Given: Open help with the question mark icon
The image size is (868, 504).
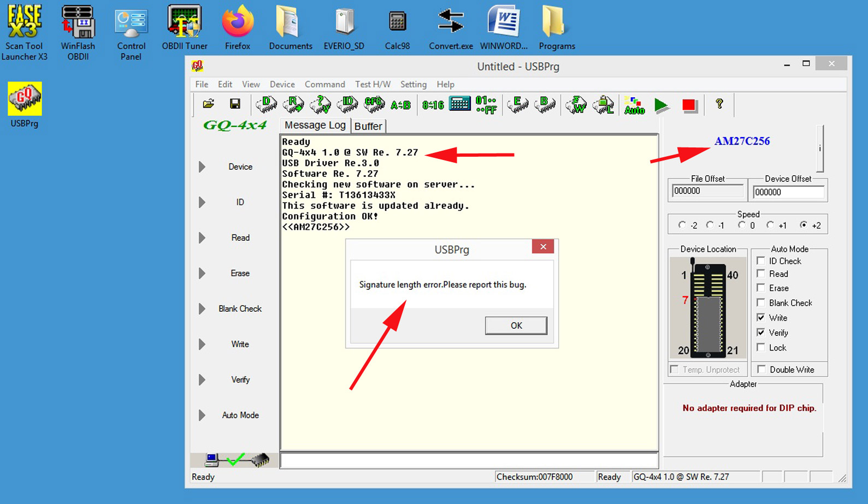Looking at the screenshot, I should (719, 104).
